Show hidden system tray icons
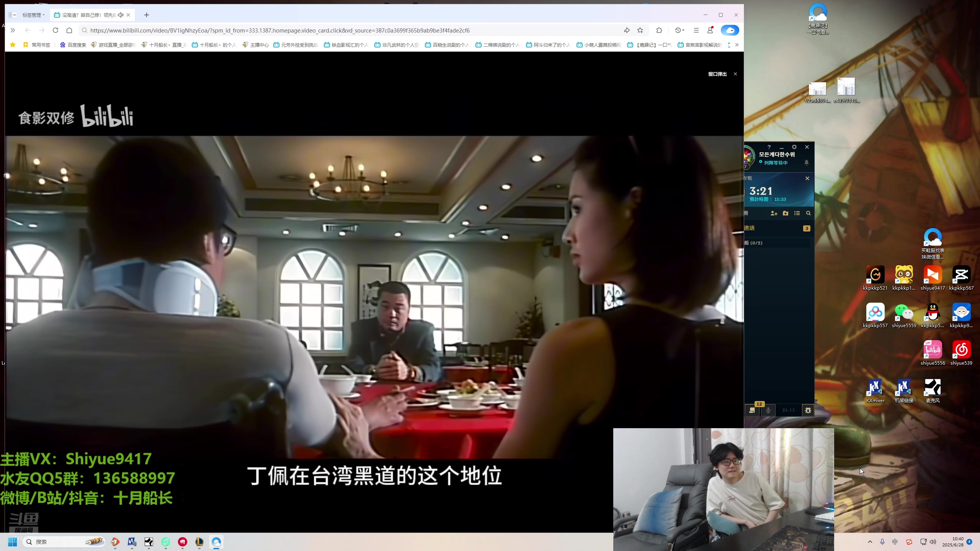The image size is (980, 551). [x=870, y=542]
